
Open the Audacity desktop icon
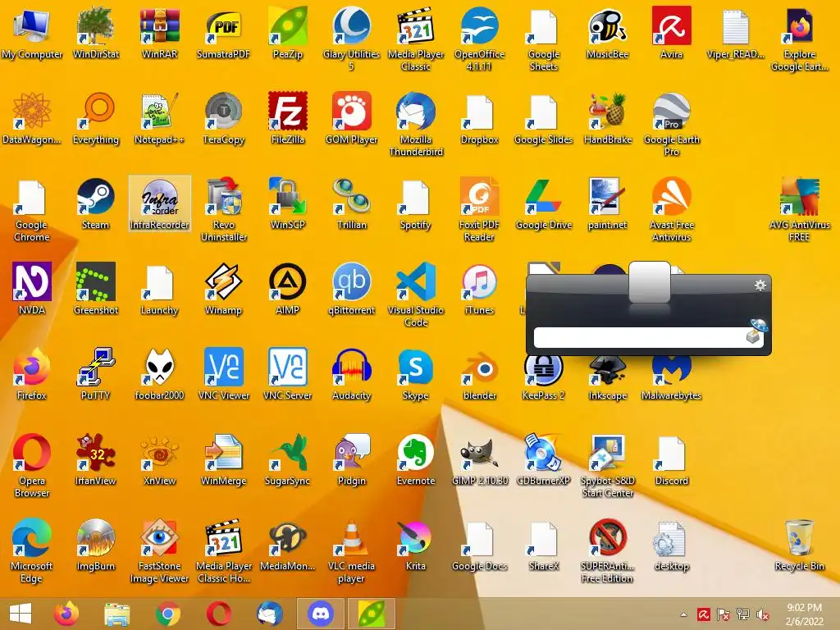coord(351,375)
